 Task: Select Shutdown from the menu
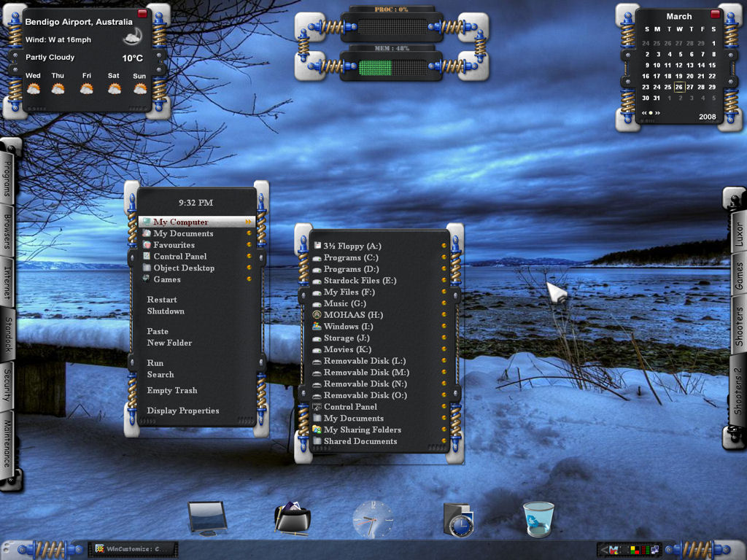pyautogui.click(x=166, y=311)
